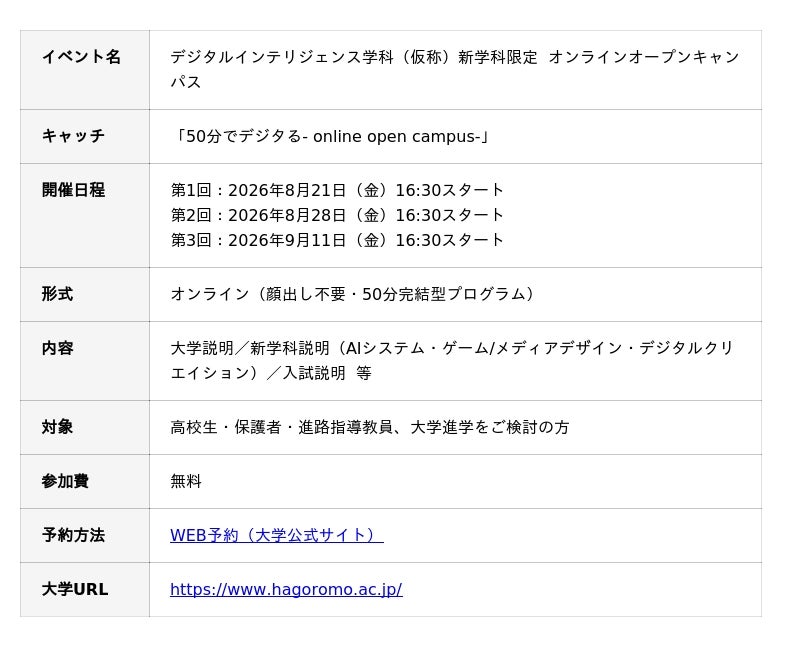Click the 開催日程 header cell
Viewport: 800px width, 647px height.
click(85, 215)
